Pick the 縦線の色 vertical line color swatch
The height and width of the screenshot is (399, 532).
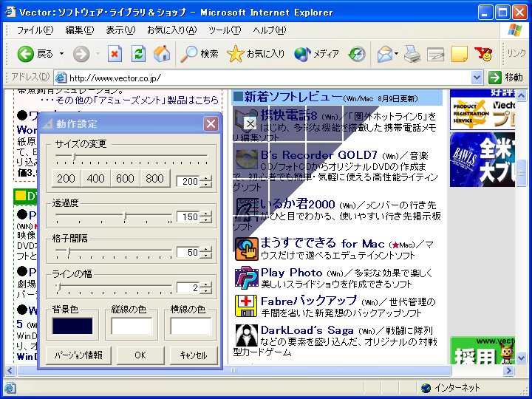click(132, 326)
